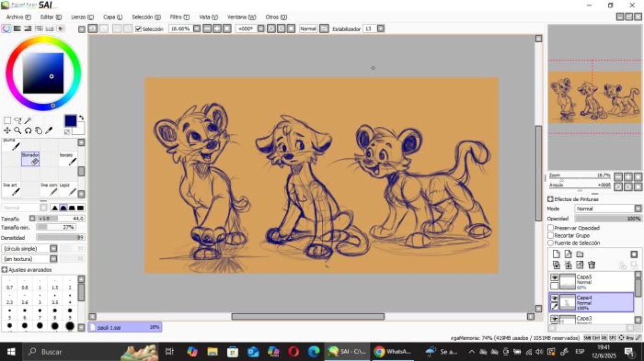644x361 pixels.
Task: Open the zoom percentage dropdown
Action: point(197,29)
